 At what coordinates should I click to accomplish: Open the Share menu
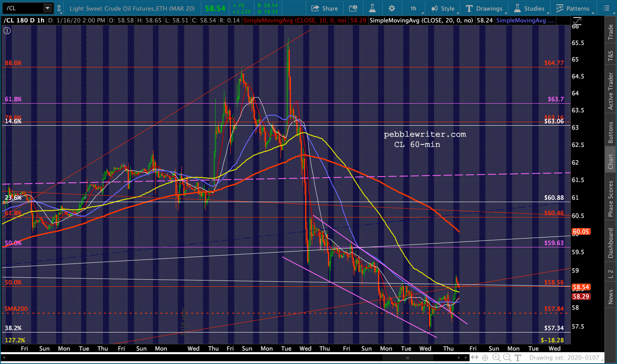point(324,8)
